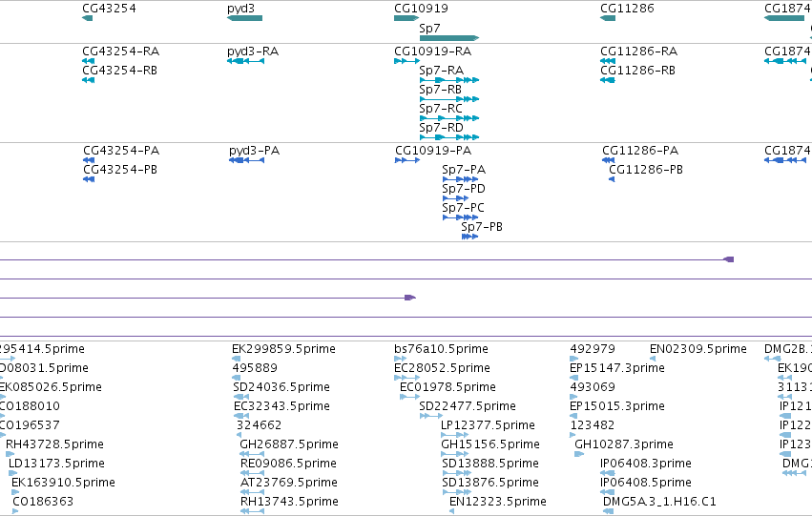
Task: Open the pyd3-RA transcript
Action: click(x=253, y=52)
